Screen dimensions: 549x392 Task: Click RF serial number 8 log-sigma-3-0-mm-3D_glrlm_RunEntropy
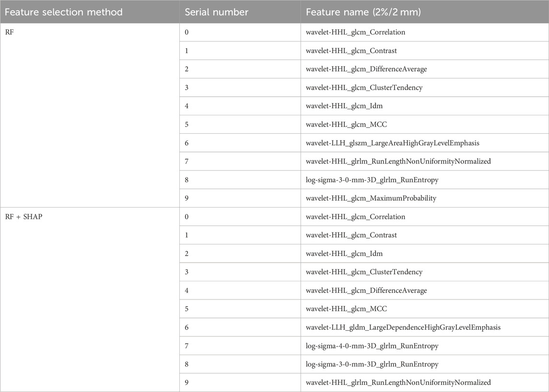(x=425, y=180)
